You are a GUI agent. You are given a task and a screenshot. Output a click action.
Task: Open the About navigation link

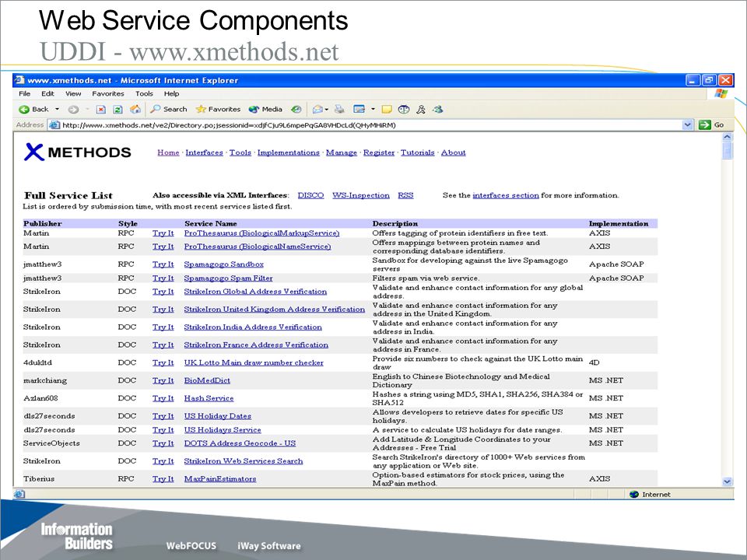(x=453, y=152)
